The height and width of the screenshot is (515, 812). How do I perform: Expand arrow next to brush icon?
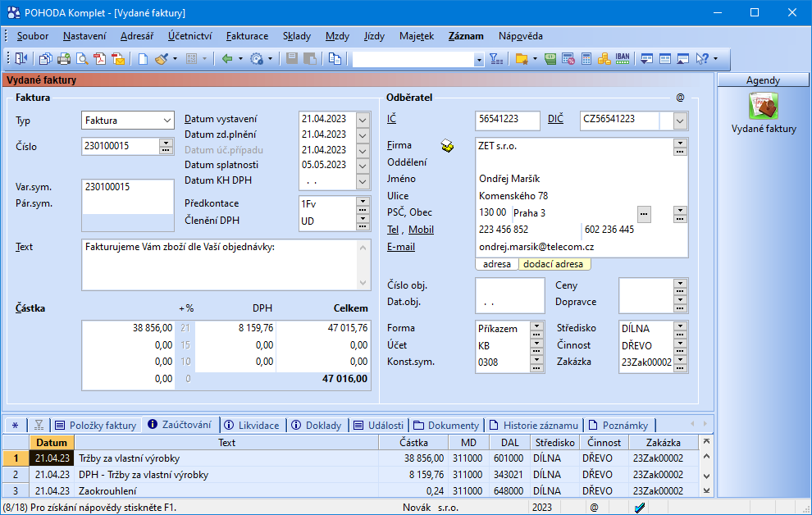click(x=175, y=59)
